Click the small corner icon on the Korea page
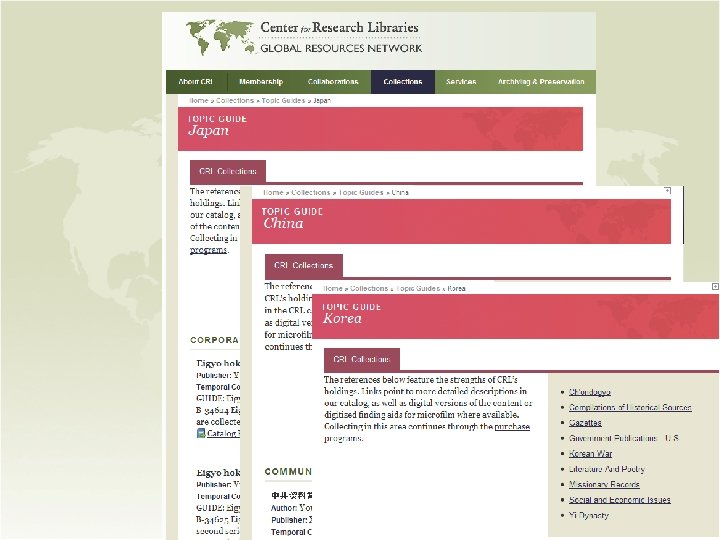 pyautogui.click(x=715, y=286)
